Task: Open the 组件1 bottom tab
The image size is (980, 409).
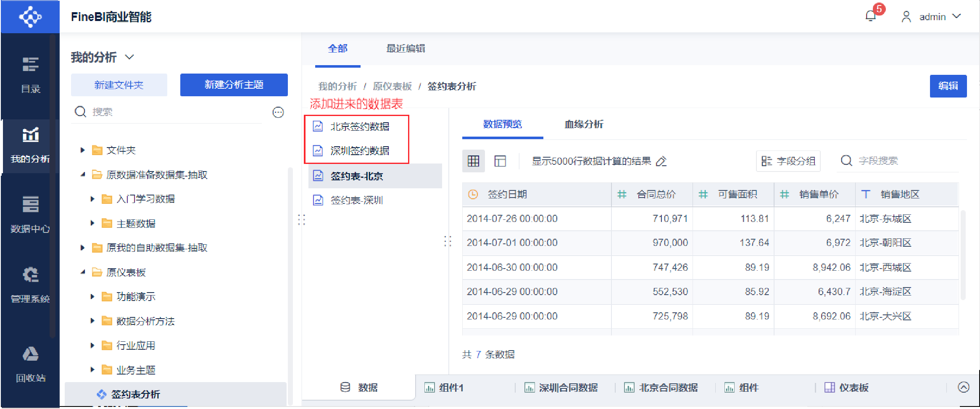Action: (444, 387)
